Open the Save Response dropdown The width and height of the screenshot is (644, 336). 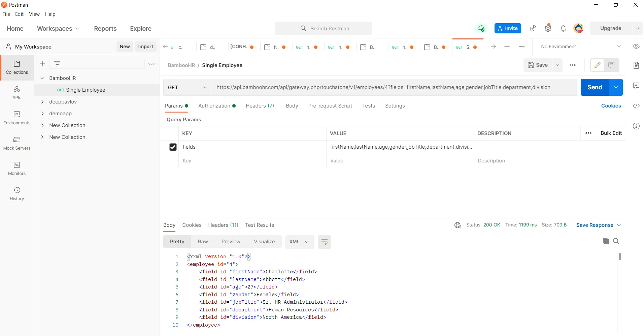[x=598, y=225]
